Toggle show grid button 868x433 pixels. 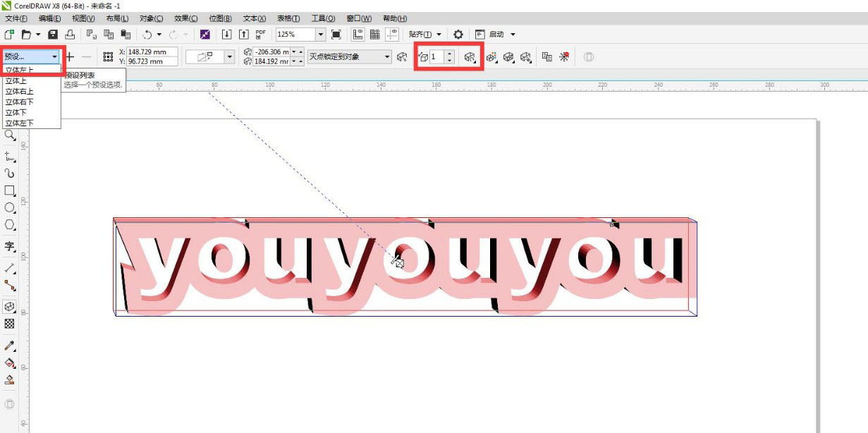[x=375, y=35]
